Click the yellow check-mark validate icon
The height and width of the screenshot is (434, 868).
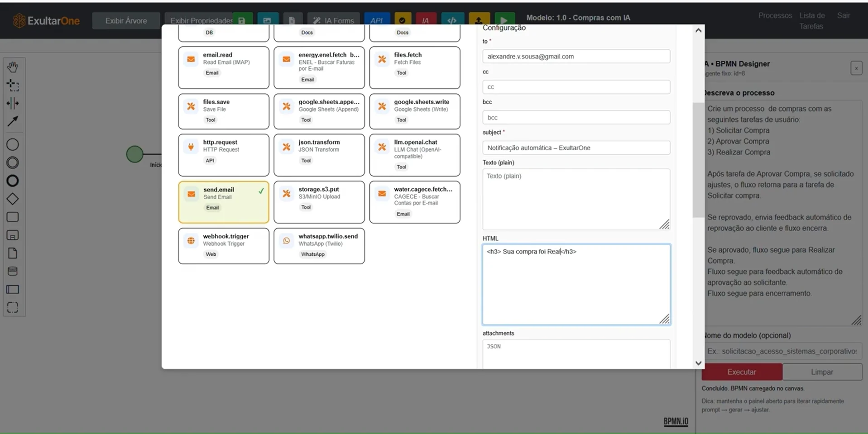pyautogui.click(x=402, y=20)
